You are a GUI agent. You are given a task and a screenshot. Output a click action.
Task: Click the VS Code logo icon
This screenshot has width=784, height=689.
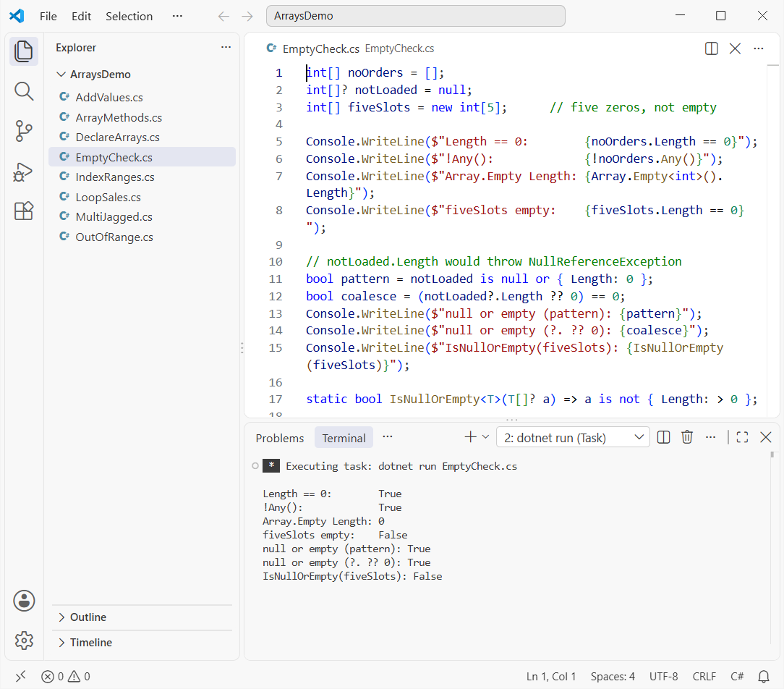[x=17, y=16]
